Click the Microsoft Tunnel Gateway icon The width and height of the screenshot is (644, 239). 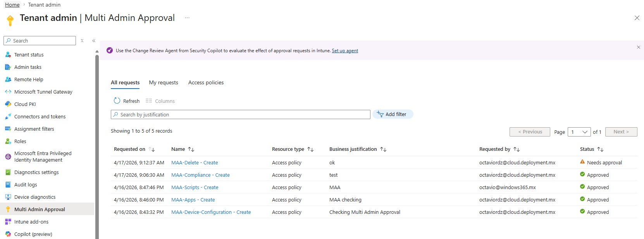pyautogui.click(x=8, y=92)
